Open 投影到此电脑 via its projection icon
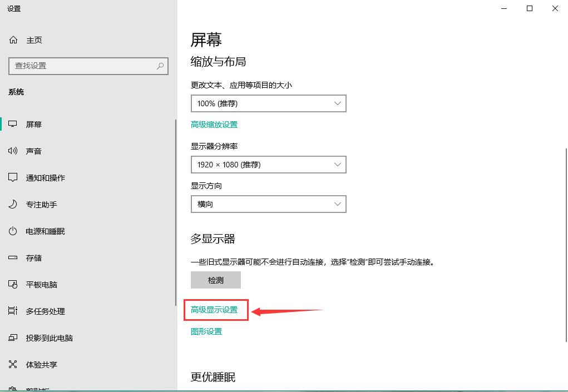Viewport: 568px width, 392px height. click(13, 338)
